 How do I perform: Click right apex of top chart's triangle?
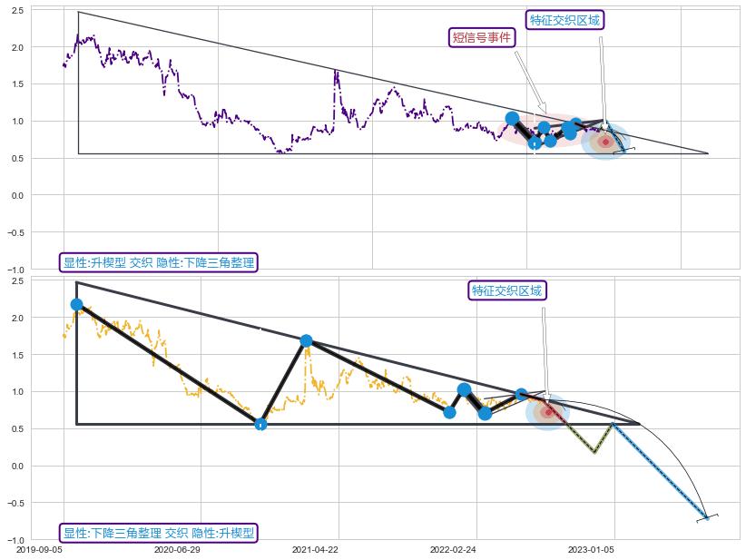pos(707,153)
